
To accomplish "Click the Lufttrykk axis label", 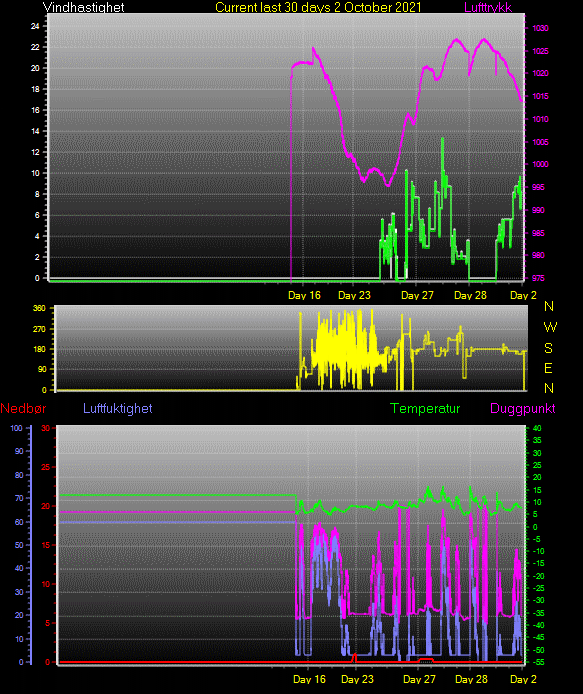I will [488, 7].
